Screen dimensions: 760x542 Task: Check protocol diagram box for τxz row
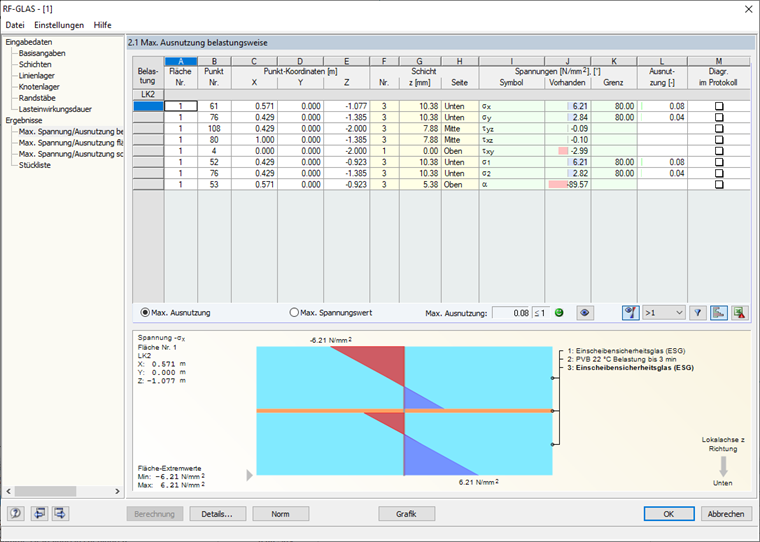(x=719, y=140)
